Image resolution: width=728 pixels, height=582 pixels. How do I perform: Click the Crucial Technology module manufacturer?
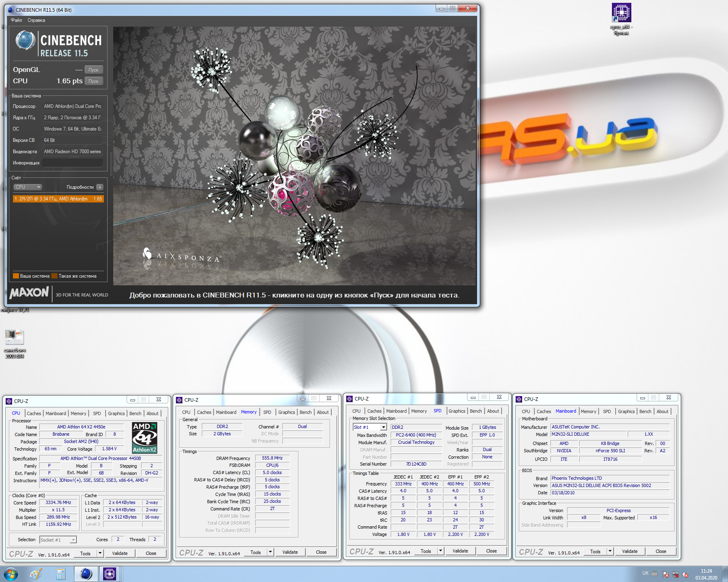click(416, 442)
